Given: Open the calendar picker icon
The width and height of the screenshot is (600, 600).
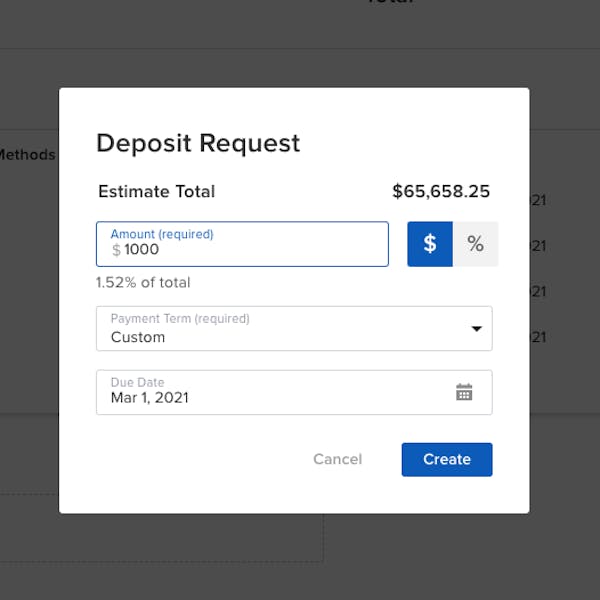Looking at the screenshot, I should (x=464, y=392).
